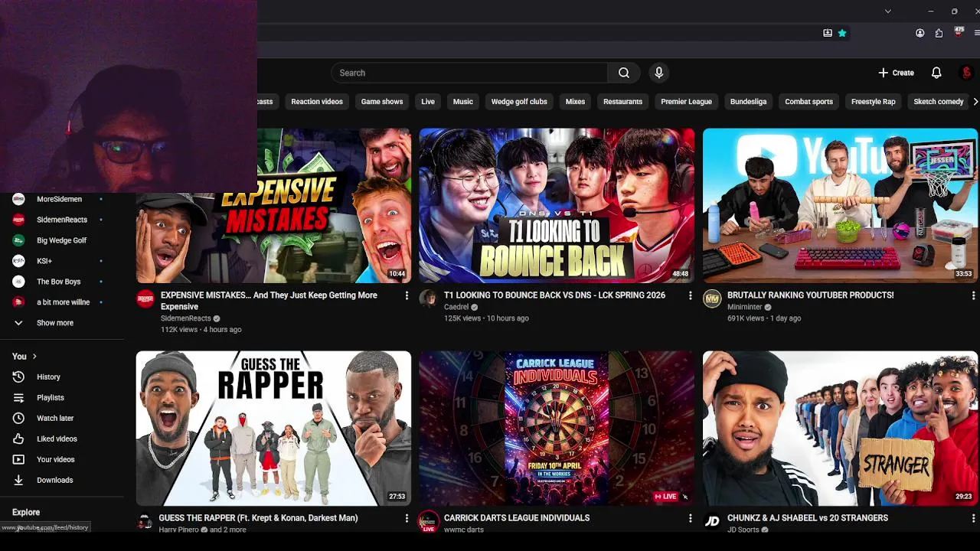Start voice search with microphone icon
This screenshot has height=551, width=980.
click(658, 73)
